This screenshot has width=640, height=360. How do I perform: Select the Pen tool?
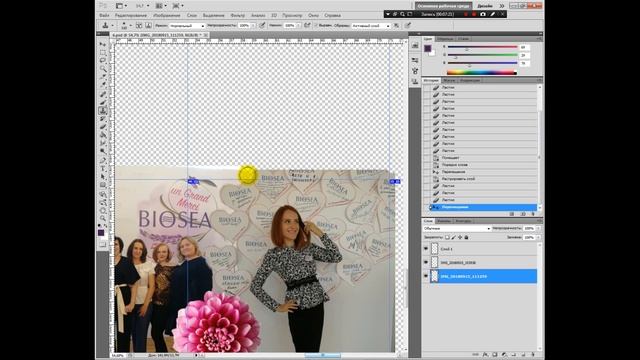[102, 160]
